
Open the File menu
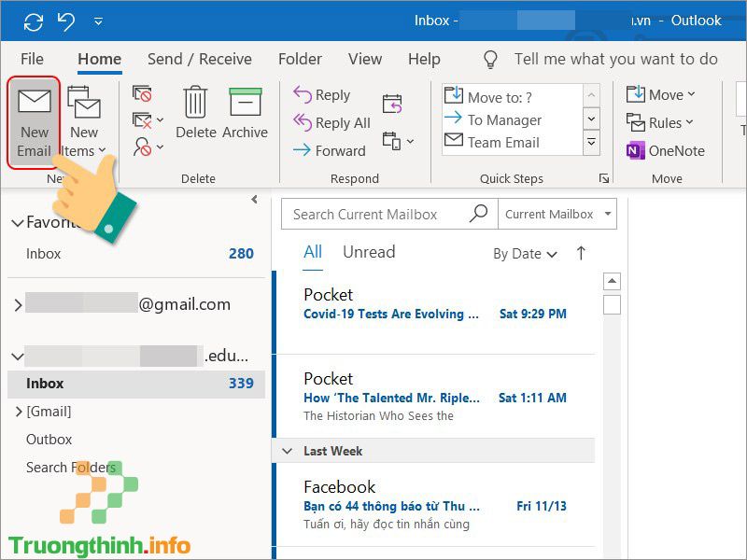tap(32, 59)
